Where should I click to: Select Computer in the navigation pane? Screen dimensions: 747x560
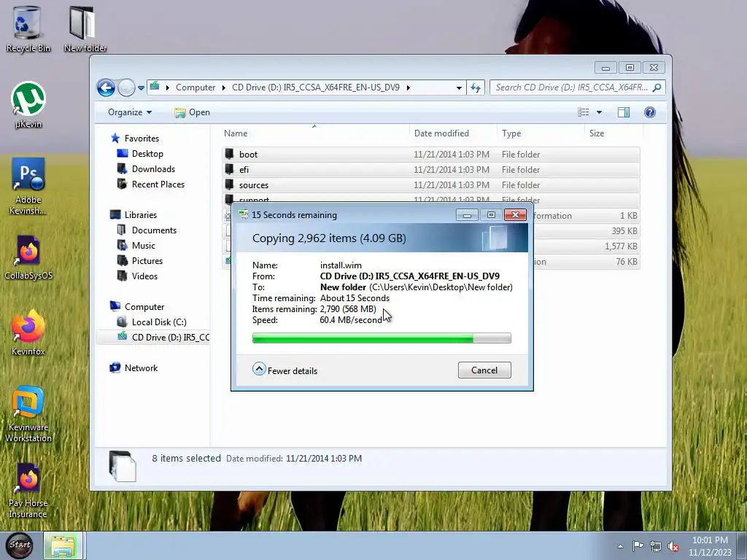point(138,307)
